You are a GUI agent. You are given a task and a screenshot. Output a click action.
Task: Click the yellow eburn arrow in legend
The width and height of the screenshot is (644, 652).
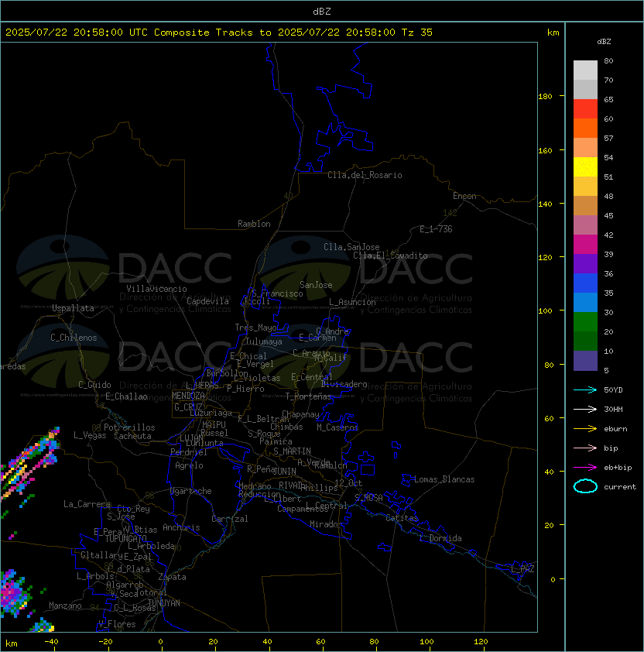(x=585, y=429)
